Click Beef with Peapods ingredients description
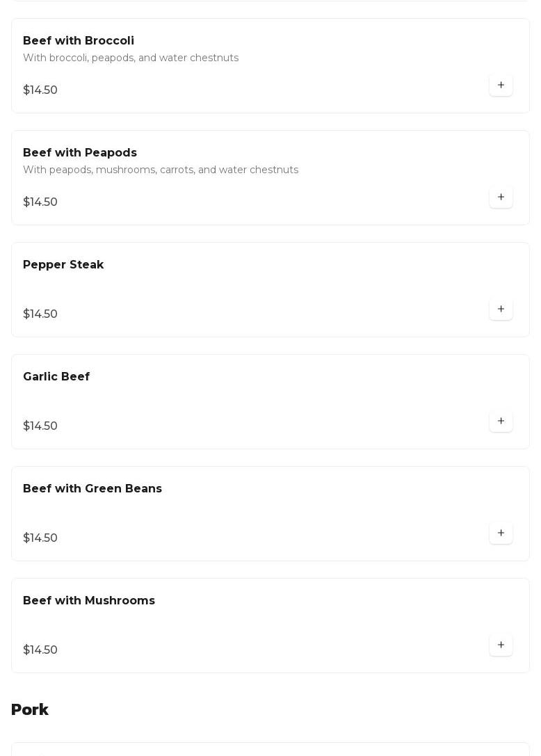Viewport: 541px width, 756px height. [x=161, y=170]
